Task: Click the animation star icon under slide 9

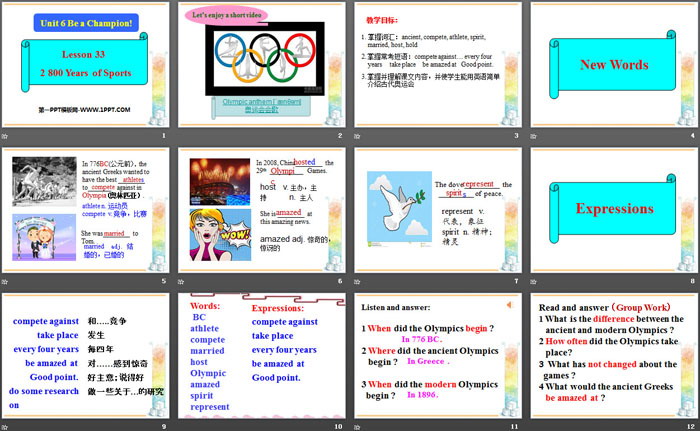Action: pos(5,427)
